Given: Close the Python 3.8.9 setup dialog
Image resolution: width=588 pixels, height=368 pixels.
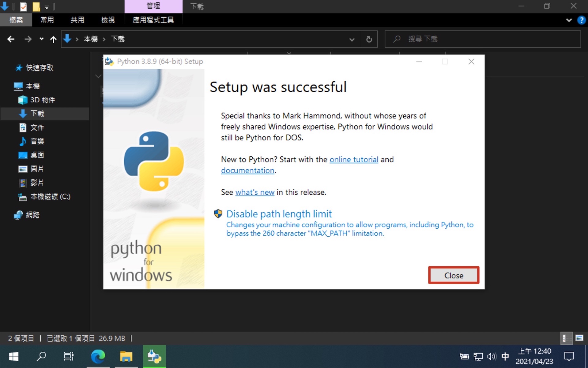Looking at the screenshot, I should tap(453, 275).
